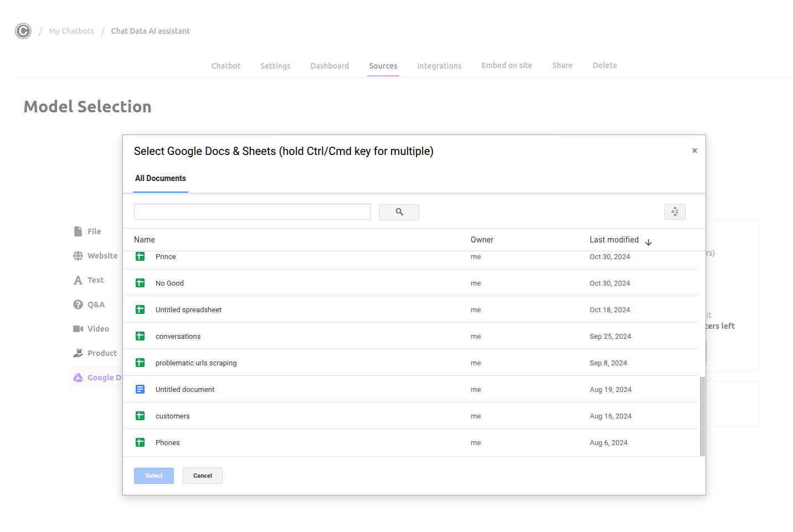Select the All Documents tab

[x=161, y=178]
